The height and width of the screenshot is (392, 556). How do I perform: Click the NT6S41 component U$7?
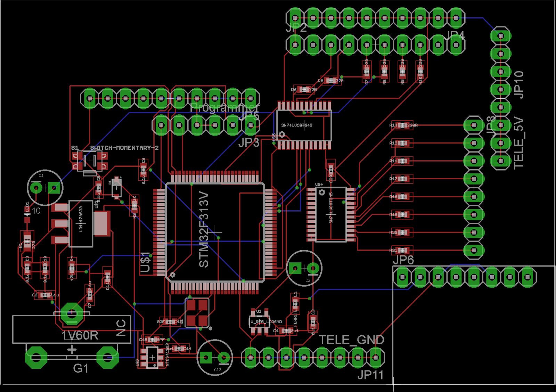click(x=153, y=357)
